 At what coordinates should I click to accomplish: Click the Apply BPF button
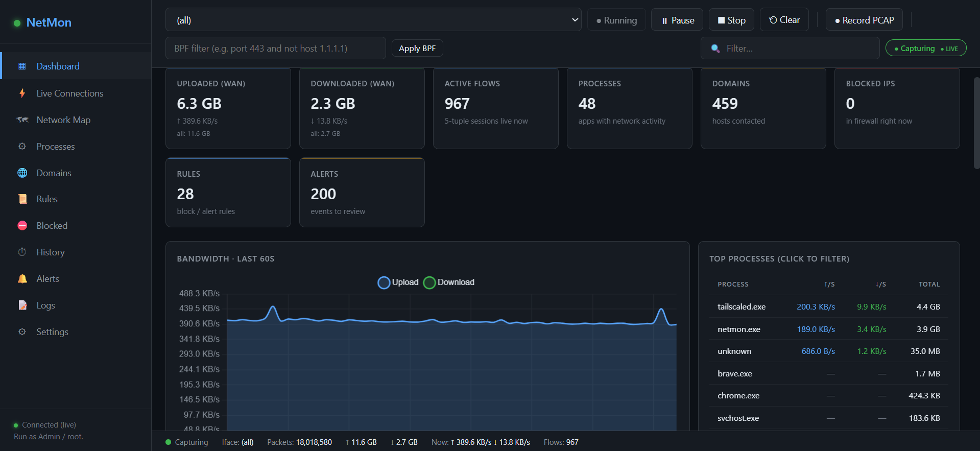417,48
